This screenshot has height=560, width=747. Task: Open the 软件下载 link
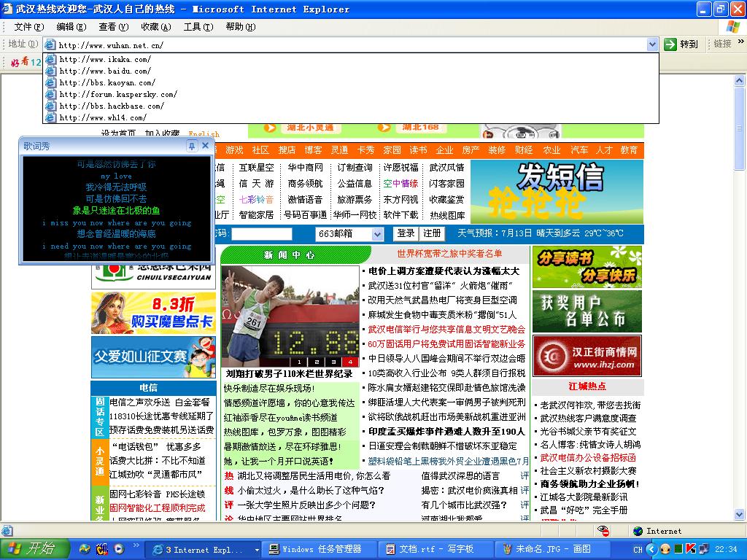tap(400, 215)
